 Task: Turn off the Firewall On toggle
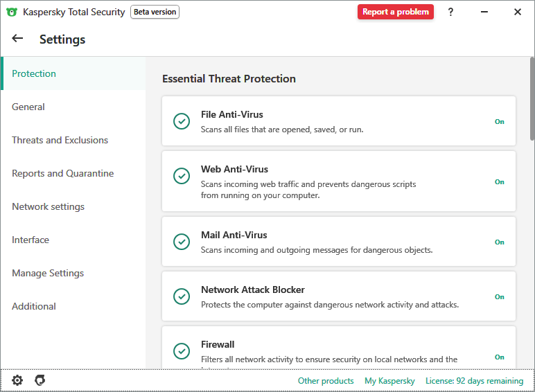(499, 357)
